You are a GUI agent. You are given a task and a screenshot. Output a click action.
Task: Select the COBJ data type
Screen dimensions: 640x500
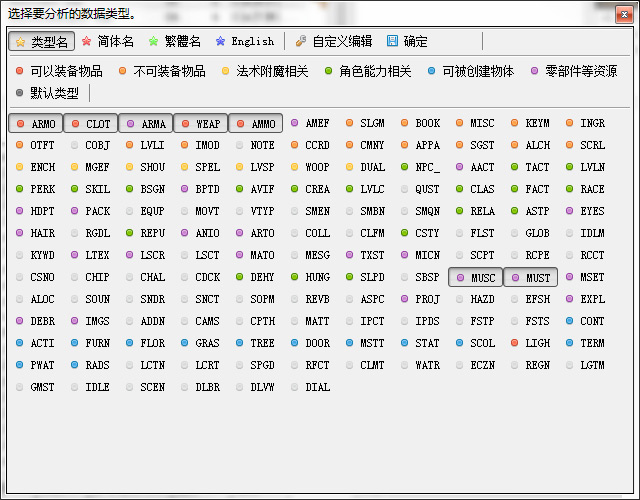(x=91, y=145)
